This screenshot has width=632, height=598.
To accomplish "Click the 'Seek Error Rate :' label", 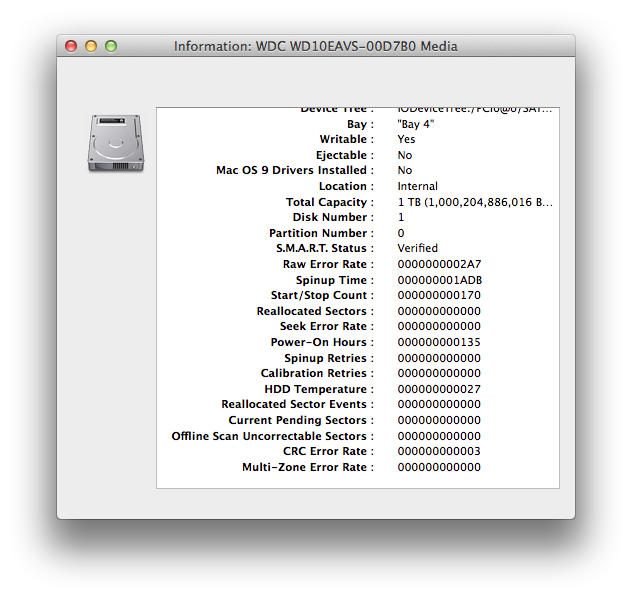I will [x=327, y=326].
